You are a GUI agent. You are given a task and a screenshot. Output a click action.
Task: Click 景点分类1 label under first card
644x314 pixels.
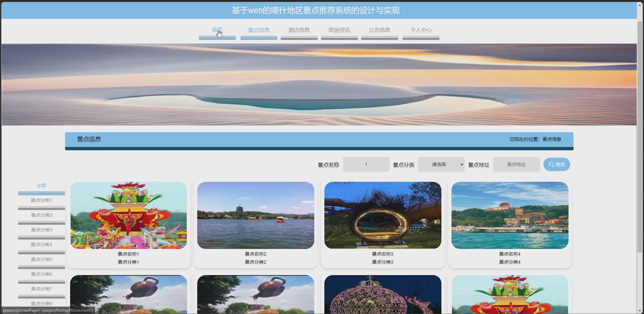[x=128, y=262]
